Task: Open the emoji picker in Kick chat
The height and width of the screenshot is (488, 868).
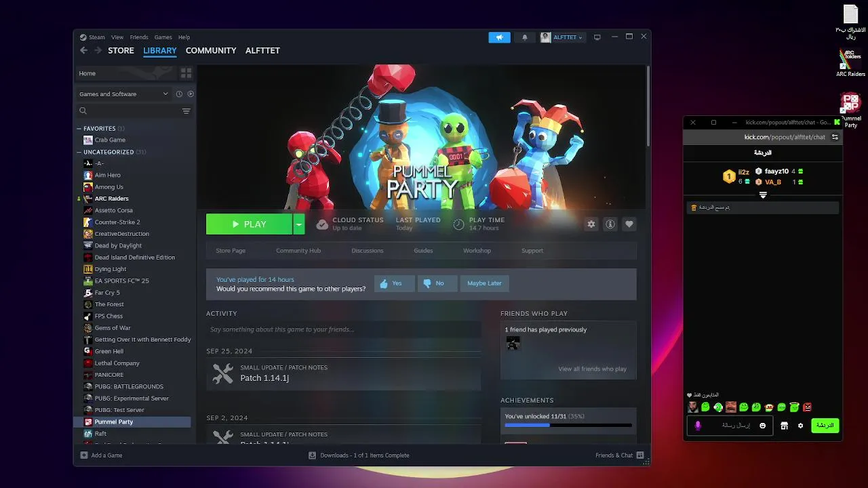Action: [763, 426]
